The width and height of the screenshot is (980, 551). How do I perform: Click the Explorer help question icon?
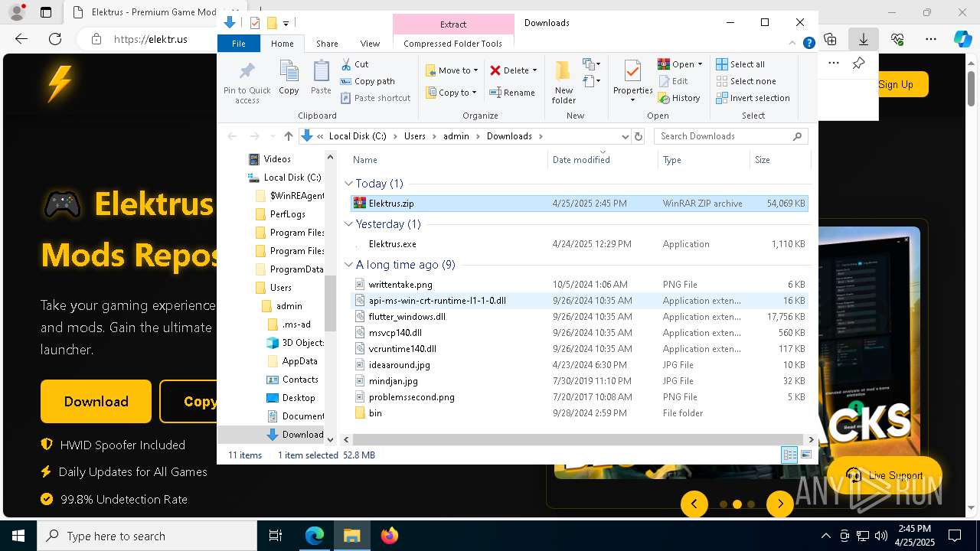coord(808,44)
